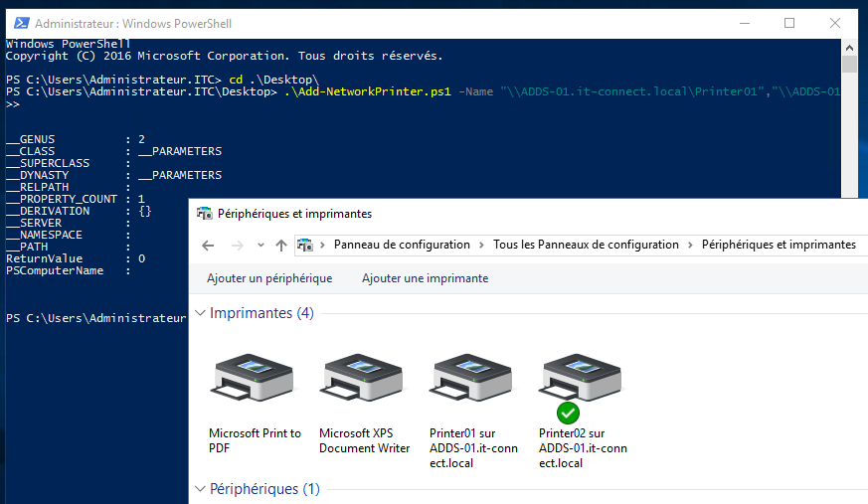Screen dimensions: 868x504
Task: Click Périphériques et imprimantes breadcrumb
Action: tap(779, 245)
